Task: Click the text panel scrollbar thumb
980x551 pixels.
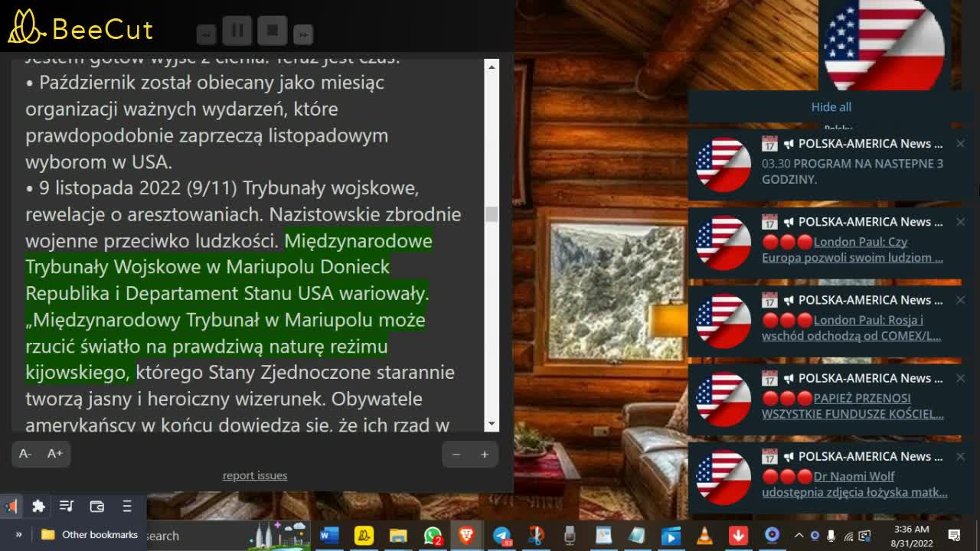Action: [492, 214]
